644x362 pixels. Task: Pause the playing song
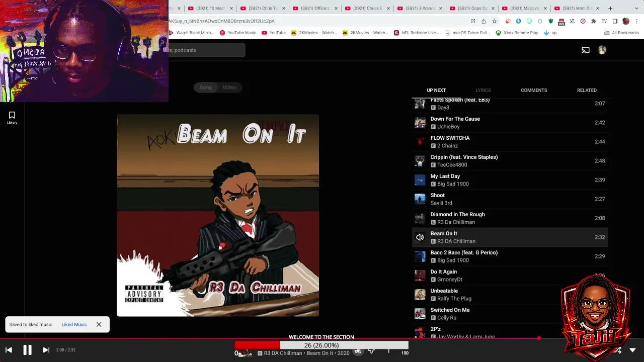pos(27,350)
